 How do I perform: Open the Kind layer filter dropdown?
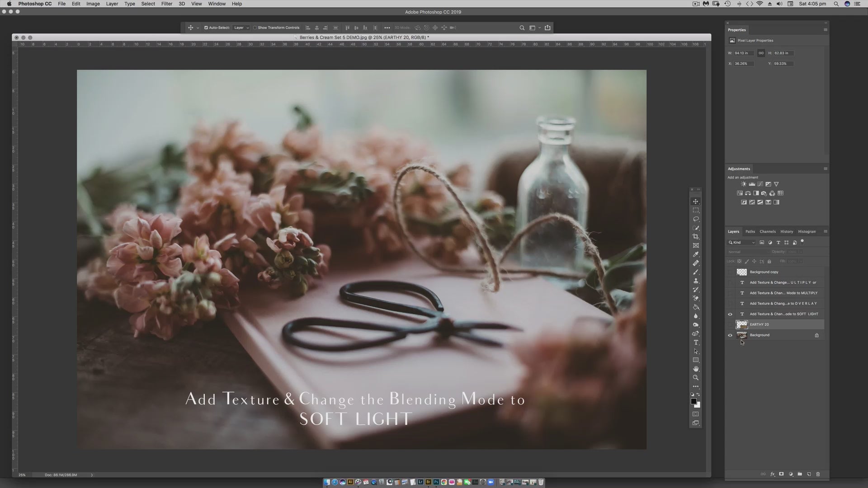click(741, 243)
